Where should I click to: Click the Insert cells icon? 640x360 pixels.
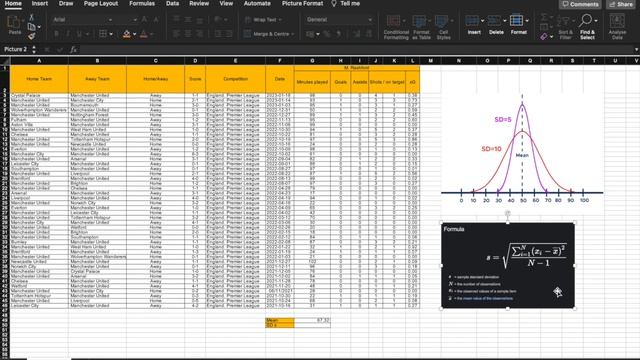472,20
